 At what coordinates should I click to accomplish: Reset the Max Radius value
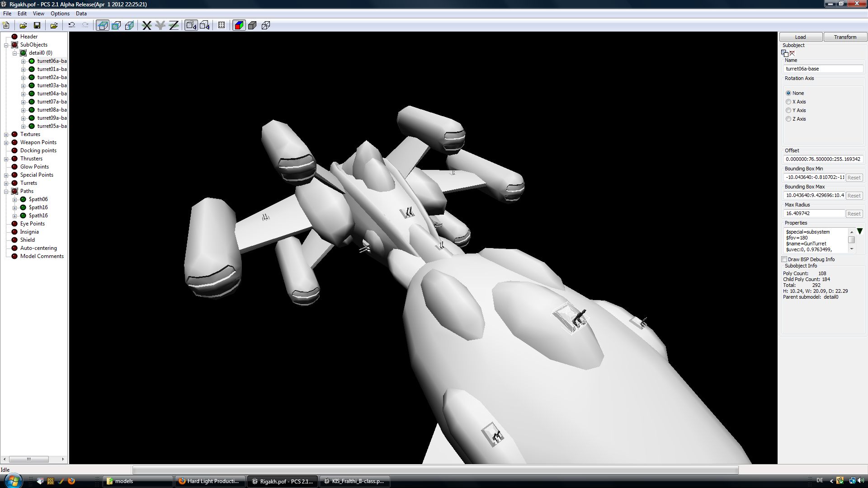click(x=854, y=214)
